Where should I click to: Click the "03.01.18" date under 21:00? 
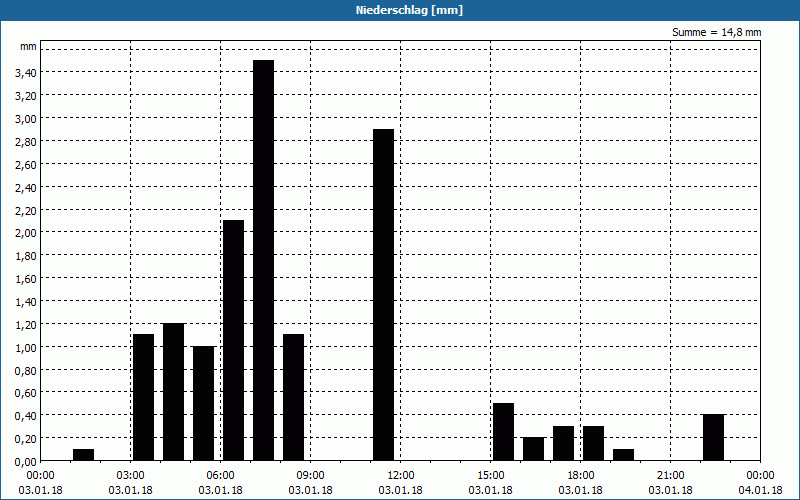click(x=670, y=490)
